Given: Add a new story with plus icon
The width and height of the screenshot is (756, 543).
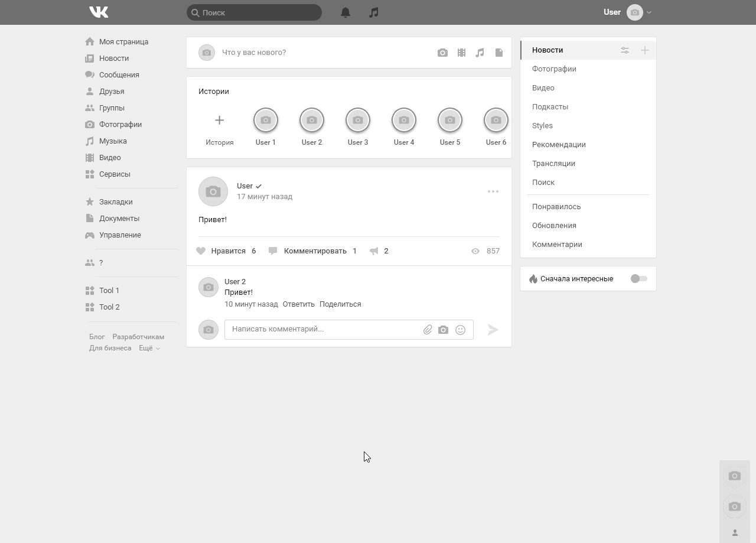Looking at the screenshot, I should (219, 121).
